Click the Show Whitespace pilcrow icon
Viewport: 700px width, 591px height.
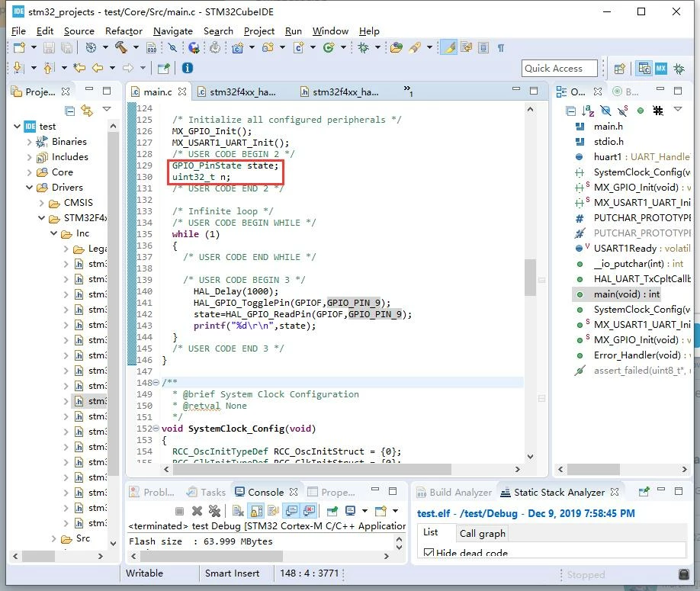[501, 47]
